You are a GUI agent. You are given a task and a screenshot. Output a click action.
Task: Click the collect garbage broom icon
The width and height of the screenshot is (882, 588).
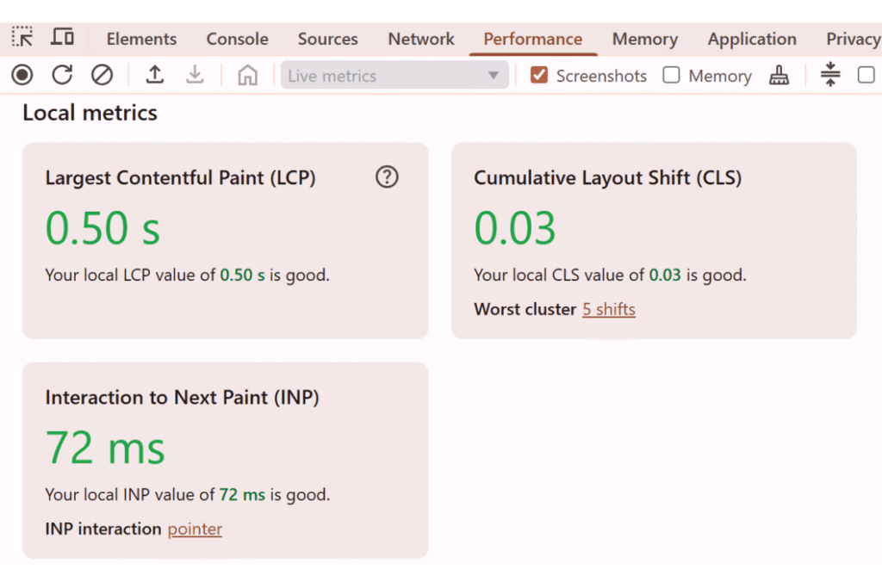tap(780, 76)
